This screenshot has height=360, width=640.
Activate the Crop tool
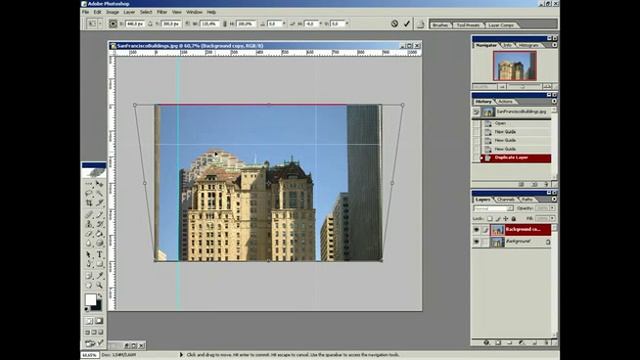pos(89,203)
